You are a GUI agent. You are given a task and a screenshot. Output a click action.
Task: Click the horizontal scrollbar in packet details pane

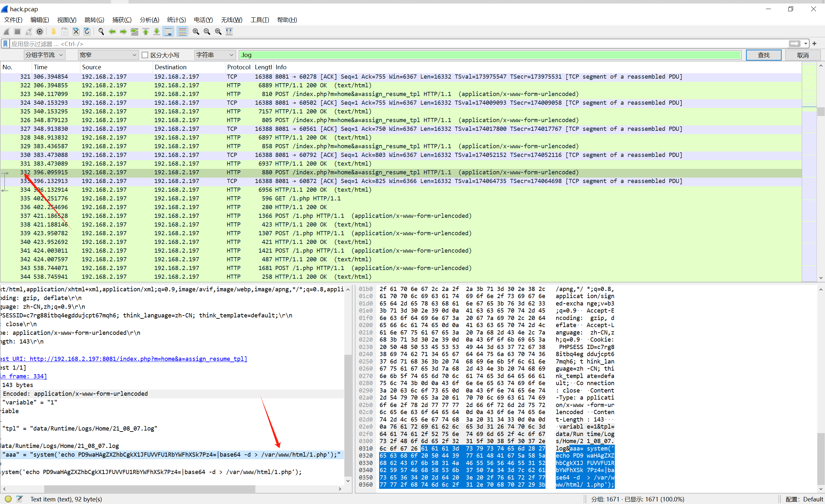click(x=149, y=489)
